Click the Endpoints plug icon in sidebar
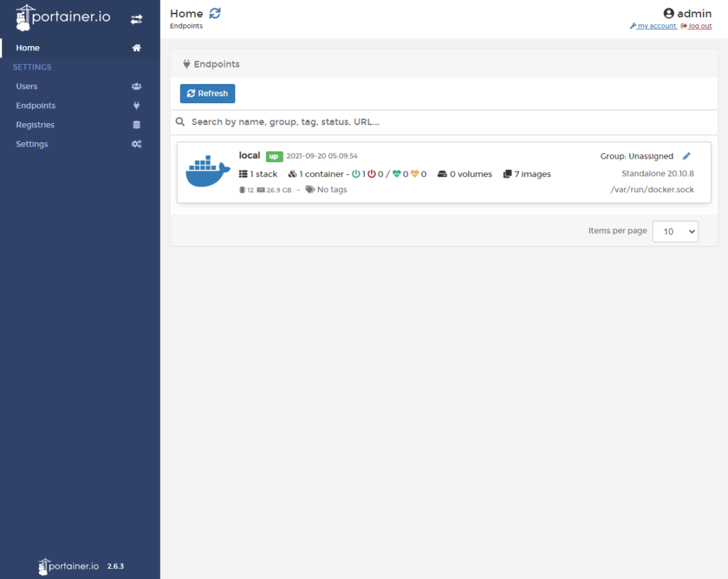This screenshot has height=579, width=728. click(136, 105)
